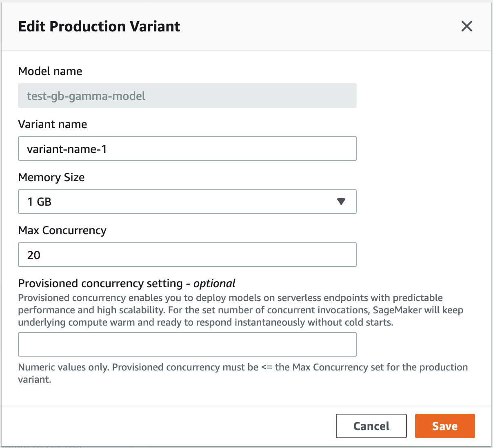
Task: Click the Memory Size label
Action: click(51, 177)
